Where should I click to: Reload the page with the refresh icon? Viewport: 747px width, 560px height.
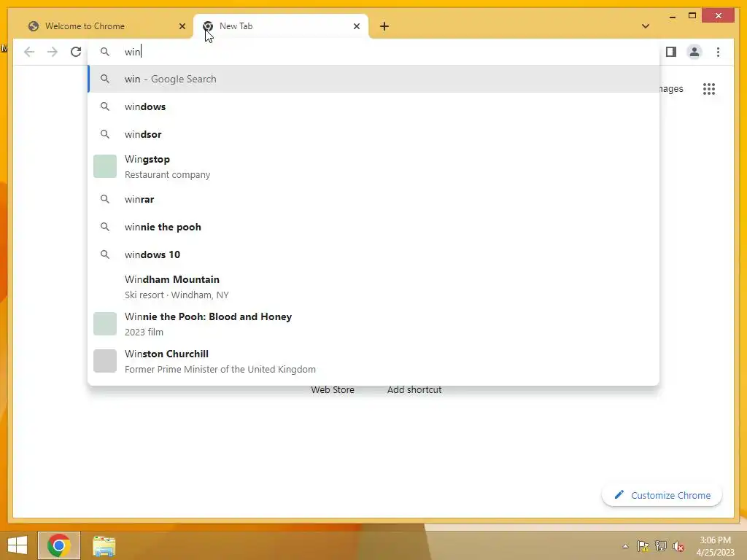[76, 52]
